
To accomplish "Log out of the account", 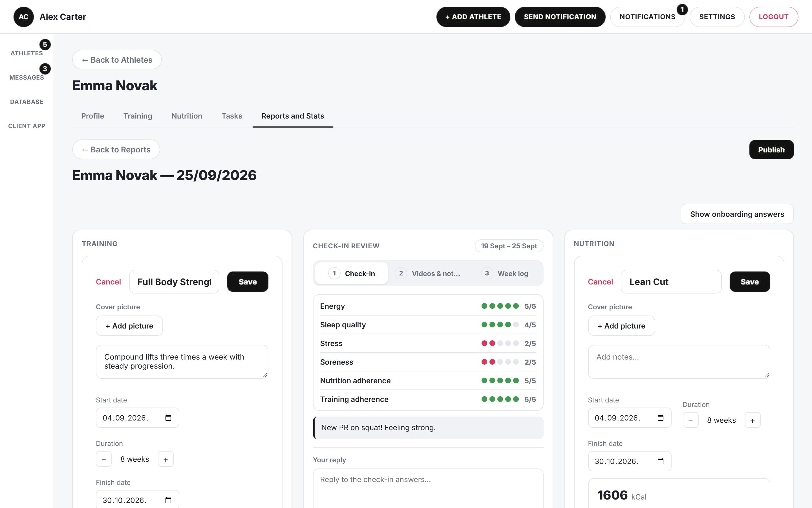I will pyautogui.click(x=773, y=17).
